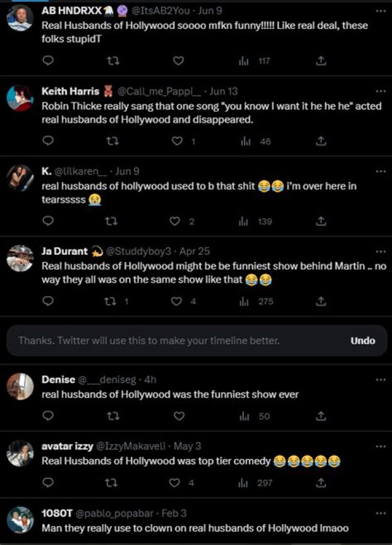This screenshot has width=392, height=545.
Task: Open the reply box on avatar izzy's post
Action: pos(48,483)
